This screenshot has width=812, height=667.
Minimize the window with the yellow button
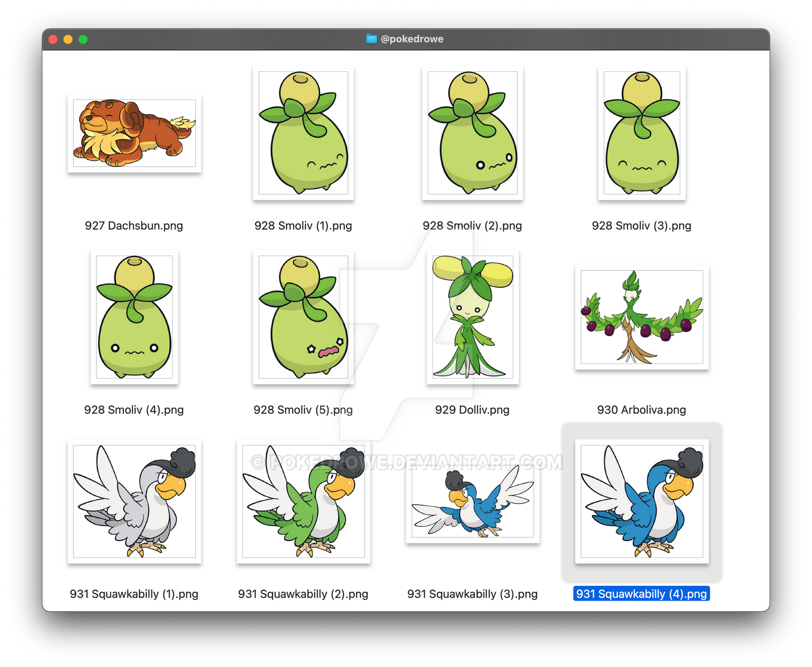pyautogui.click(x=68, y=39)
